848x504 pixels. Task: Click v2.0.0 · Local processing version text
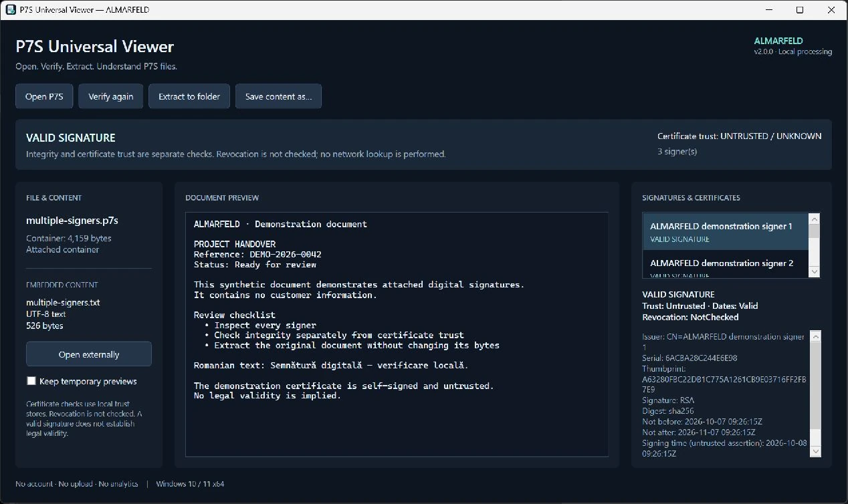pyautogui.click(x=793, y=52)
